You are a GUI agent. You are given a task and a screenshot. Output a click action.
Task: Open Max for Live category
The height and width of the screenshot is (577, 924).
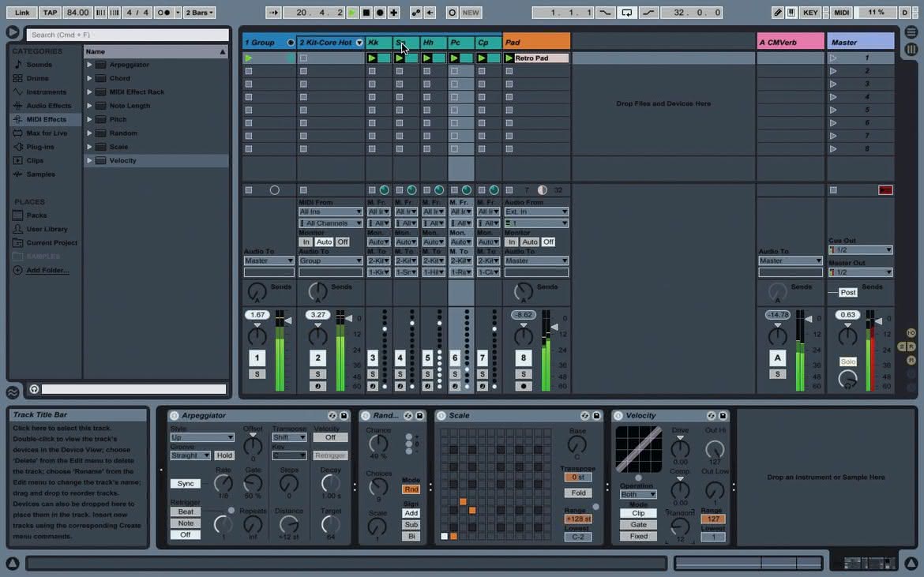(x=47, y=133)
